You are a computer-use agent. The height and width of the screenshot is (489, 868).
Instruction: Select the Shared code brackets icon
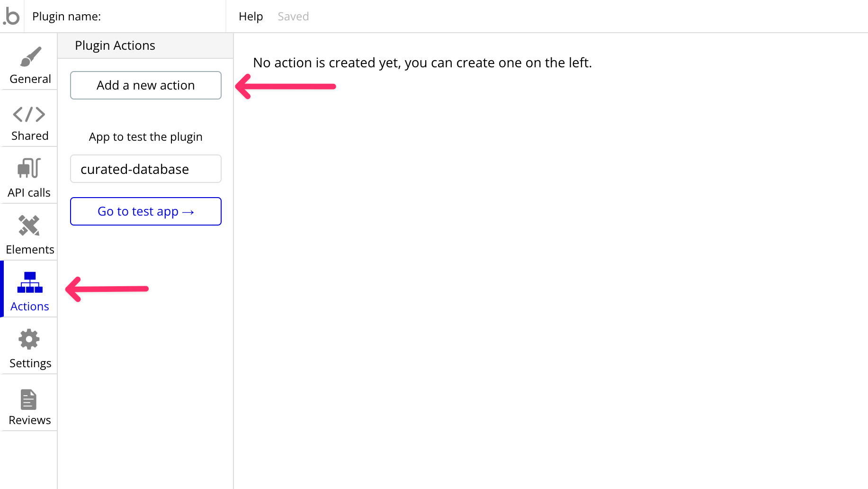pyautogui.click(x=29, y=114)
